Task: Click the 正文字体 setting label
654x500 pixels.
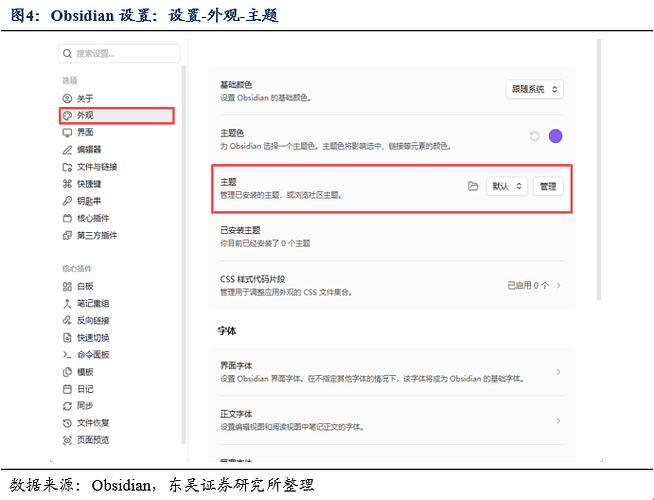Action: (236, 414)
